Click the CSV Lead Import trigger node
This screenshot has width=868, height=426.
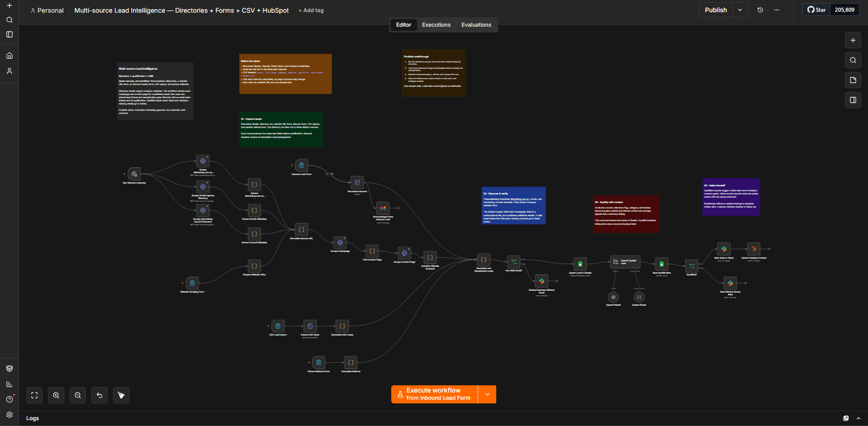278,326
